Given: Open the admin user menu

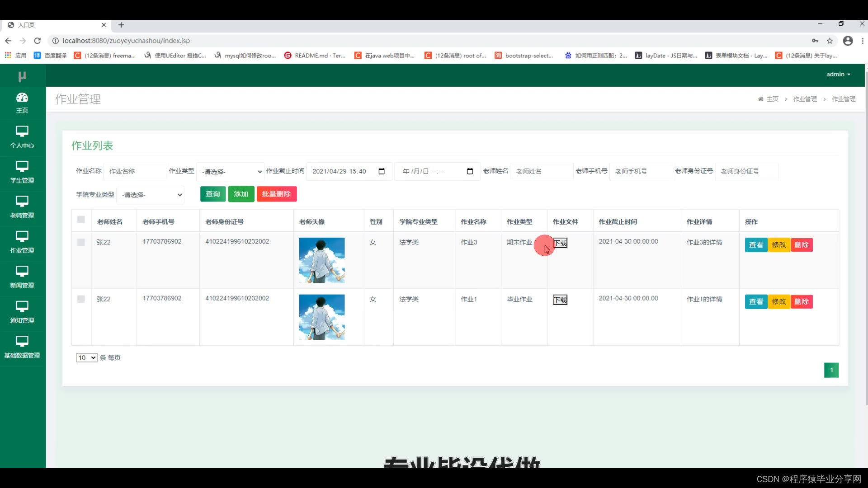Looking at the screenshot, I should (838, 74).
